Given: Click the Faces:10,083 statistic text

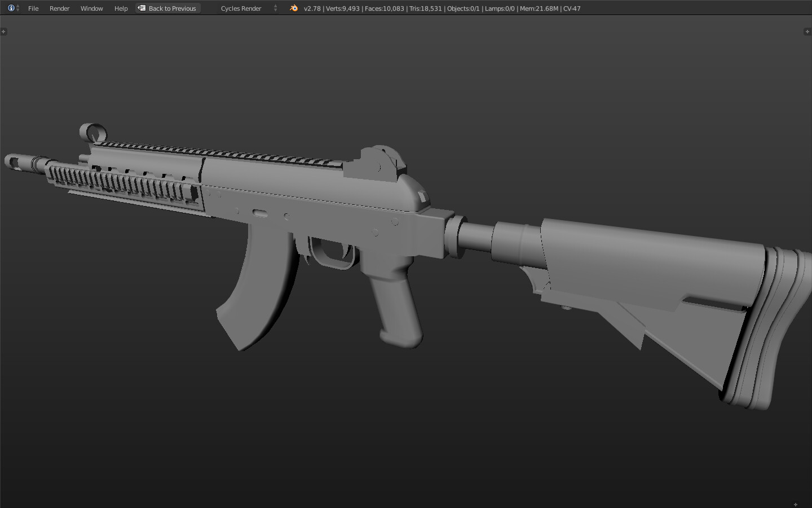Looking at the screenshot, I should [385, 8].
